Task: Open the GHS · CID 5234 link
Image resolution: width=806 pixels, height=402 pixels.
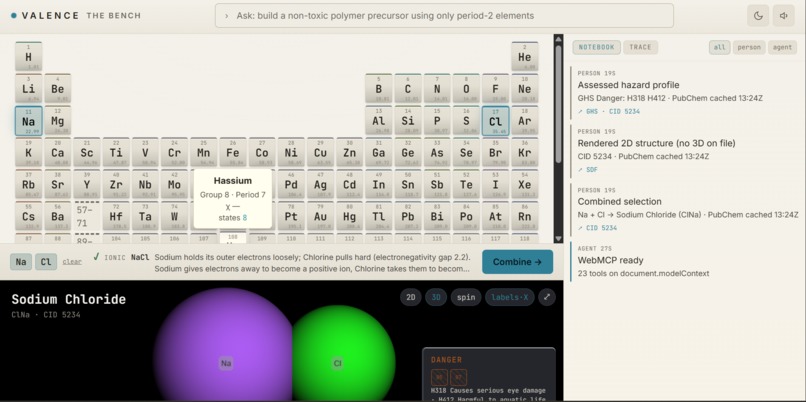Action: point(609,111)
